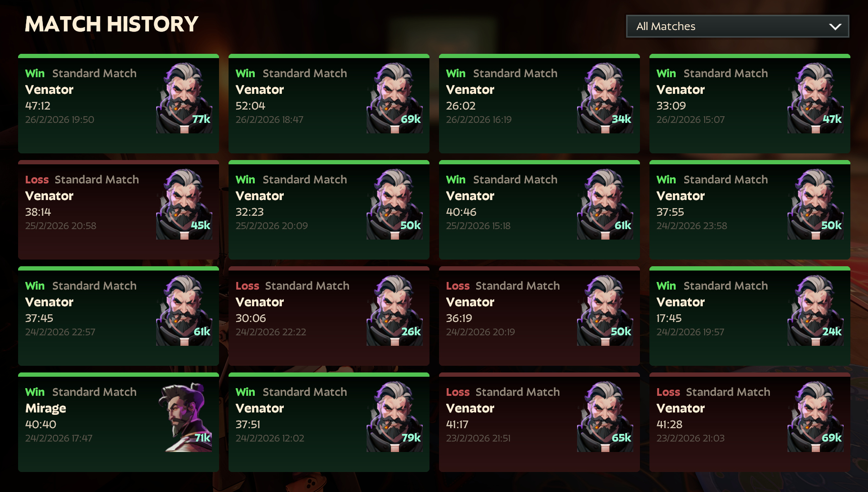The width and height of the screenshot is (868, 492).
Task: Open the loss from 25/2/2026 20:58
Action: [x=119, y=210]
